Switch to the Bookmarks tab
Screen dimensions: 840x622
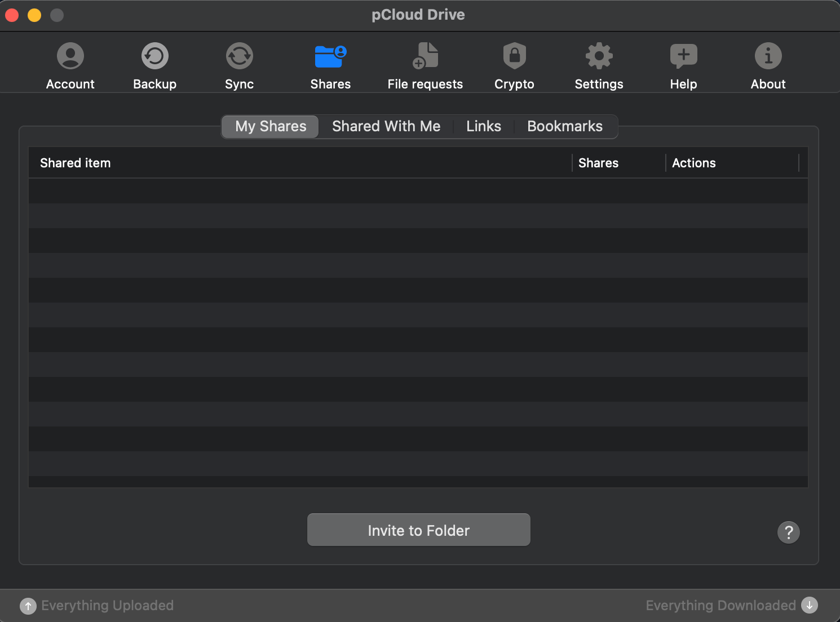click(565, 126)
